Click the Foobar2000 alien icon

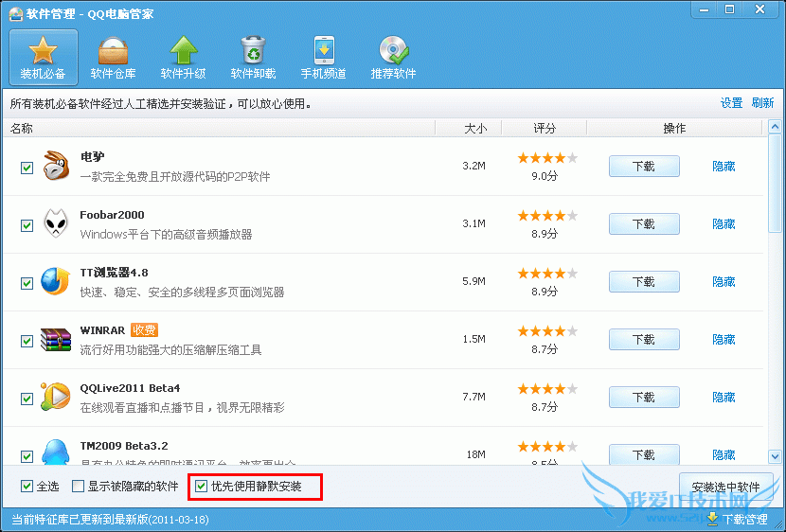pos(56,223)
